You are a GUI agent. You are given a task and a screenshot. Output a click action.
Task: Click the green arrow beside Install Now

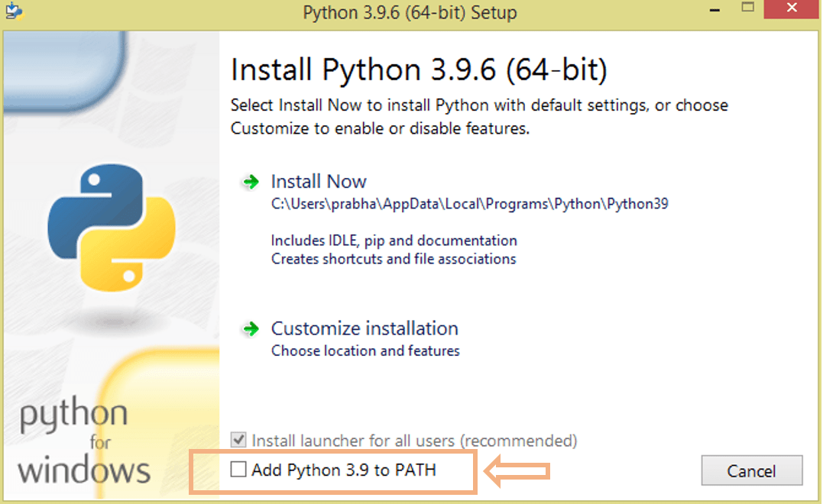click(252, 182)
